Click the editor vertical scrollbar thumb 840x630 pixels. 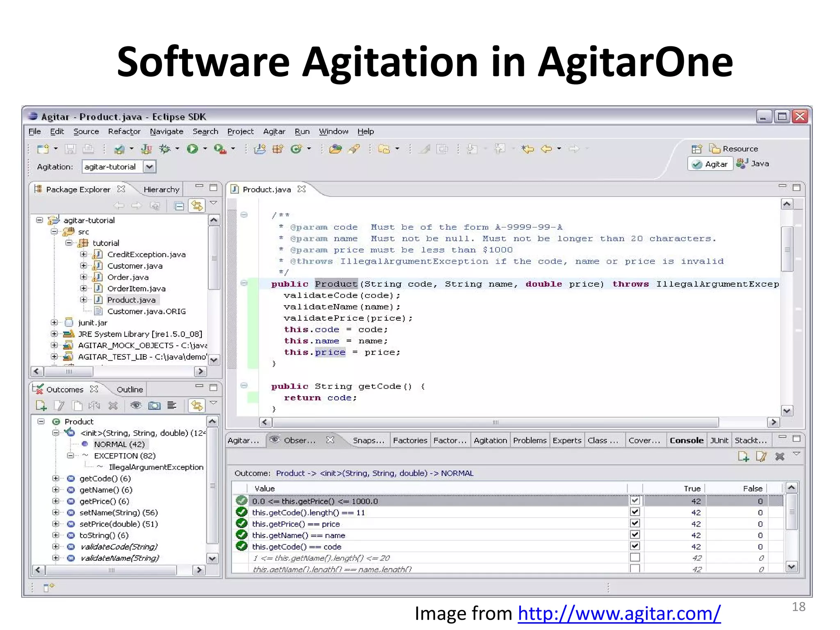pyautogui.click(x=787, y=249)
